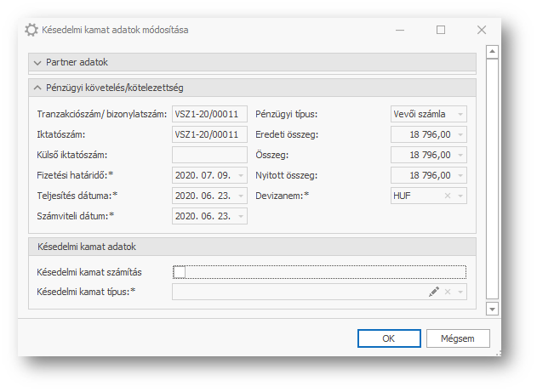The height and width of the screenshot is (392, 537).
Task: Collapse the Pénzügyi követelés/kötelezettség section
Action: click(37, 88)
